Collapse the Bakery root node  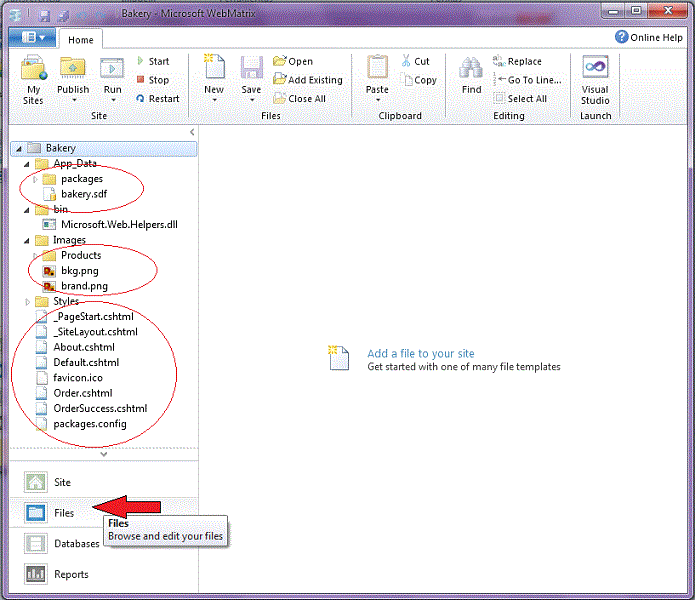click(x=19, y=149)
